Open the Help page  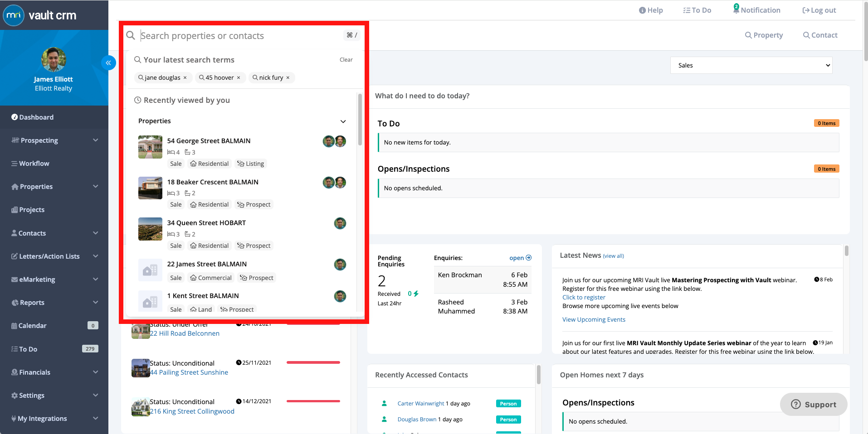(x=651, y=10)
